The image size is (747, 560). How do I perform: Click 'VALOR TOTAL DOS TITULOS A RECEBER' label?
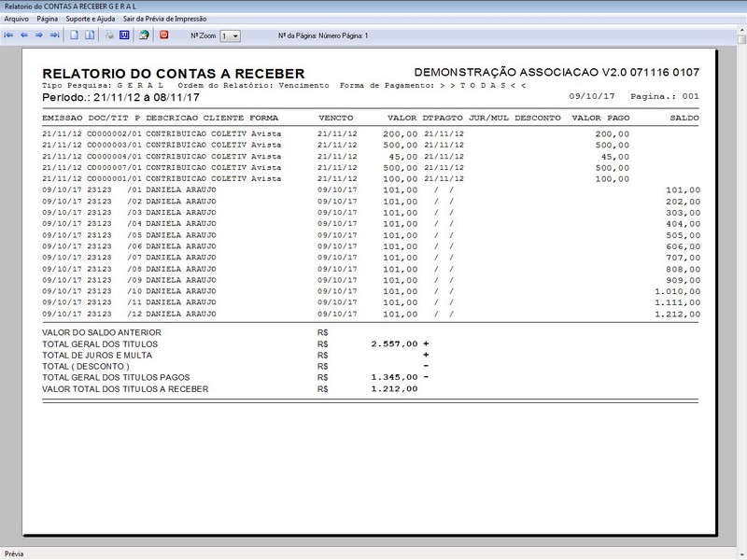click(125, 389)
